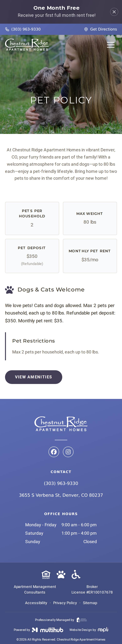
Task: Click the map pin directions icon
Action: [x=86, y=29]
